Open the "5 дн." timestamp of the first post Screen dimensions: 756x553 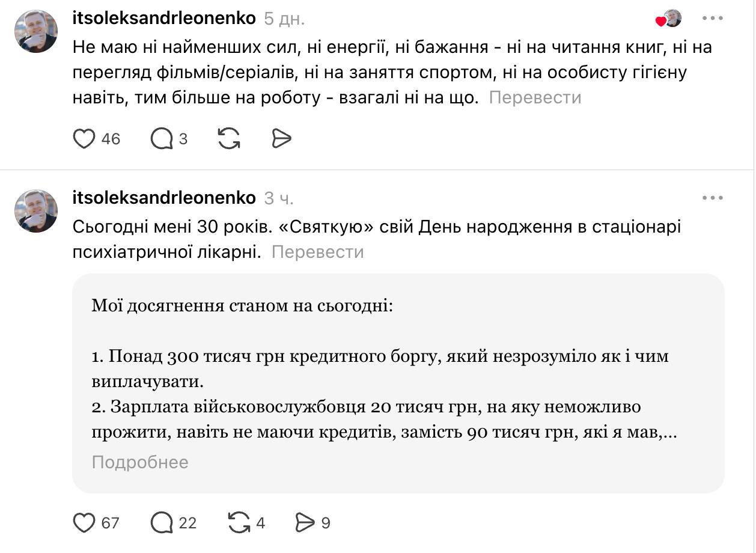pyautogui.click(x=285, y=19)
